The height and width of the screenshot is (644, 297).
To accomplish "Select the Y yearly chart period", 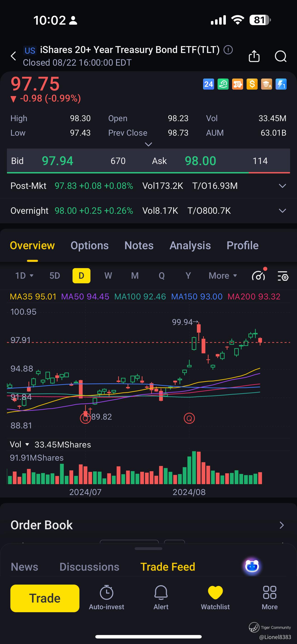I will point(188,275).
